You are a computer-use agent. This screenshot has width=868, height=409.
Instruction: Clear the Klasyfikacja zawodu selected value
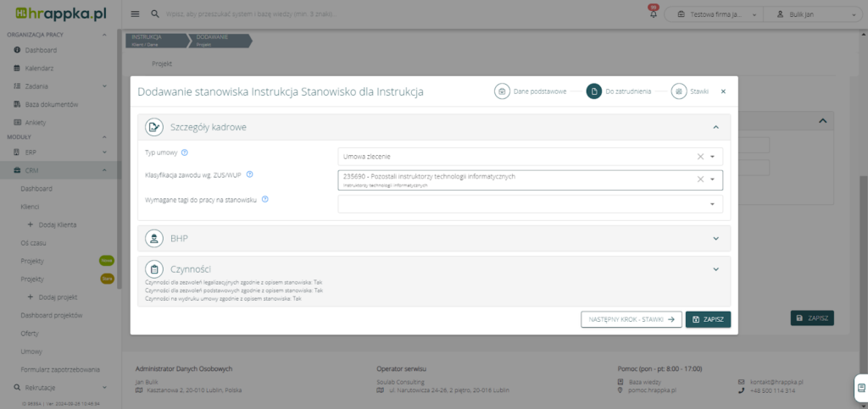coord(700,180)
